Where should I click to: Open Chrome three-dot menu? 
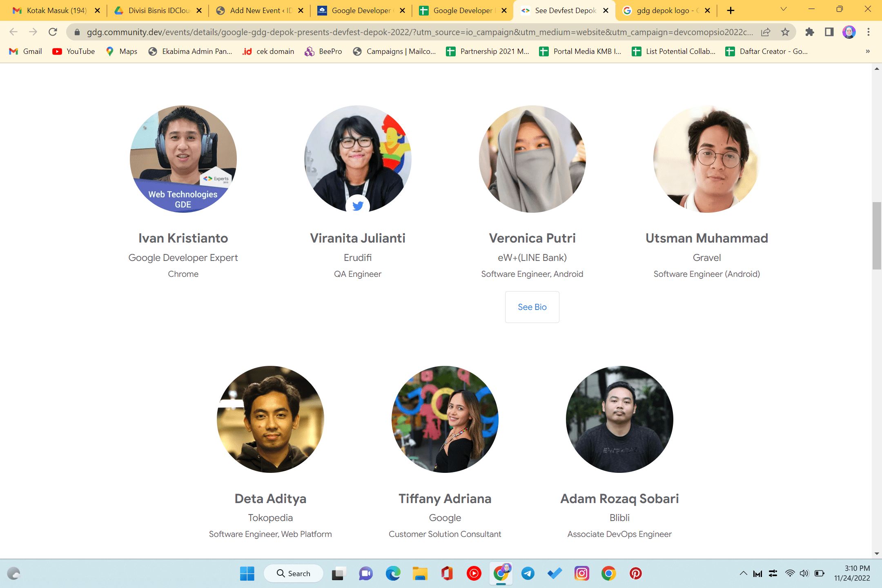pyautogui.click(x=869, y=32)
